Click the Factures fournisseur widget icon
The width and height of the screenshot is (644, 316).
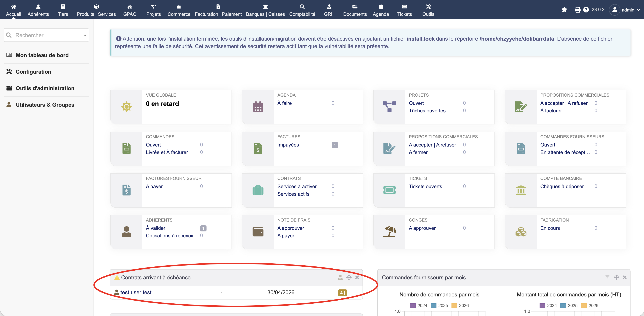(x=127, y=190)
